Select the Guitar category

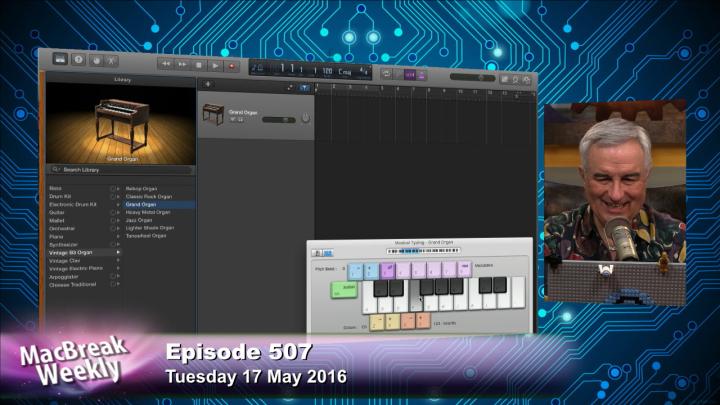point(56,213)
